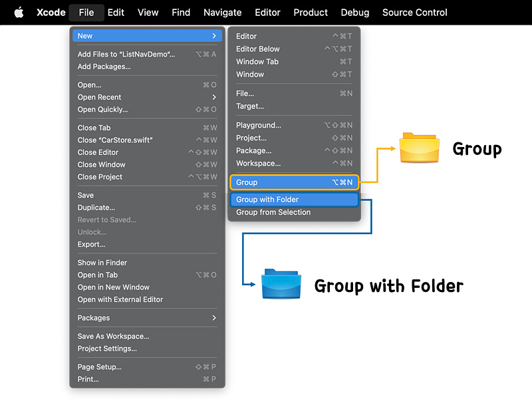Open the Edit menu
Viewport: 532px width, 405px height.
coord(116,13)
